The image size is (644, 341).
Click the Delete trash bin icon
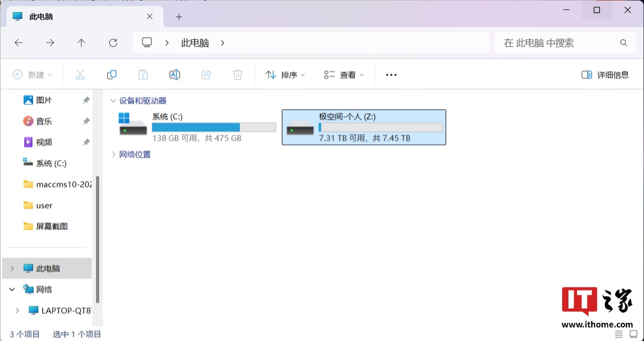[x=238, y=75]
